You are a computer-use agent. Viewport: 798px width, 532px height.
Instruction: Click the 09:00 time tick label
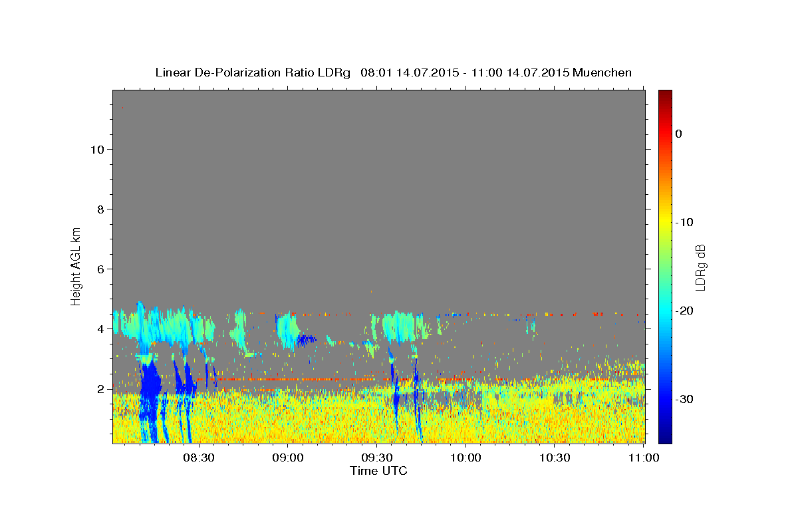coord(288,458)
